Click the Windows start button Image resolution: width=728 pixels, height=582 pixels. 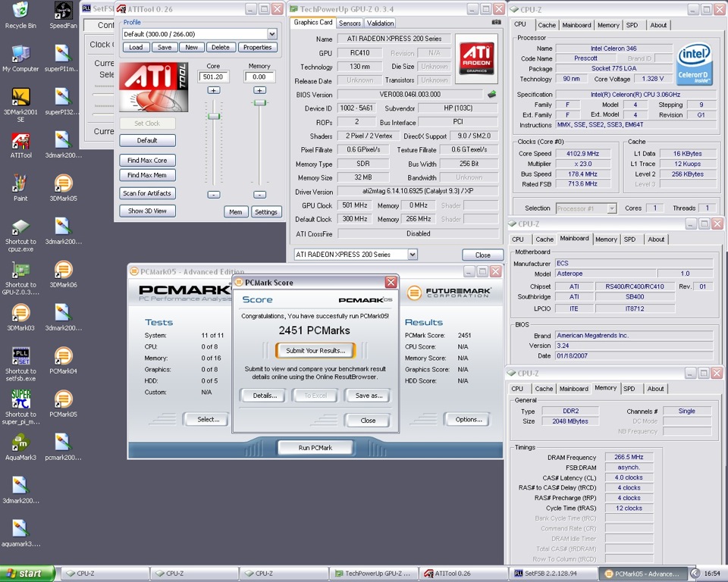tap(27, 574)
